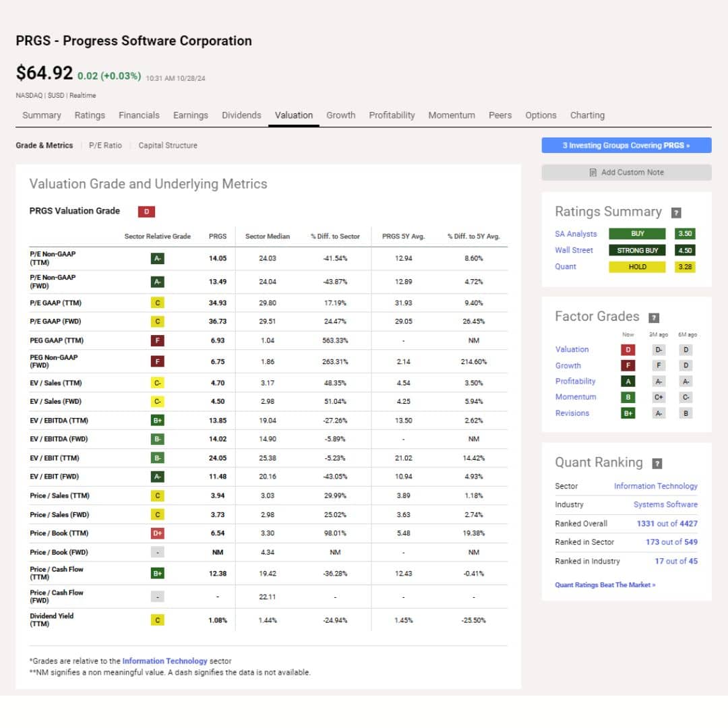Open the Earnings tab

190,115
